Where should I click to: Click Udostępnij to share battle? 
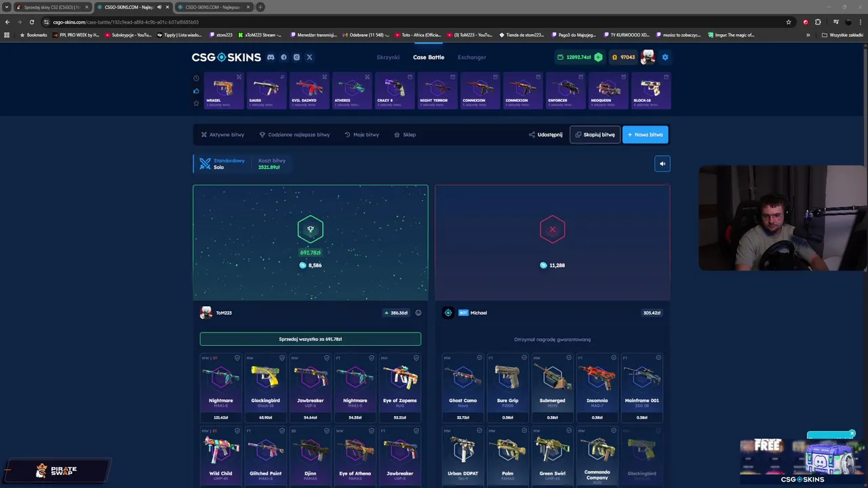point(546,135)
